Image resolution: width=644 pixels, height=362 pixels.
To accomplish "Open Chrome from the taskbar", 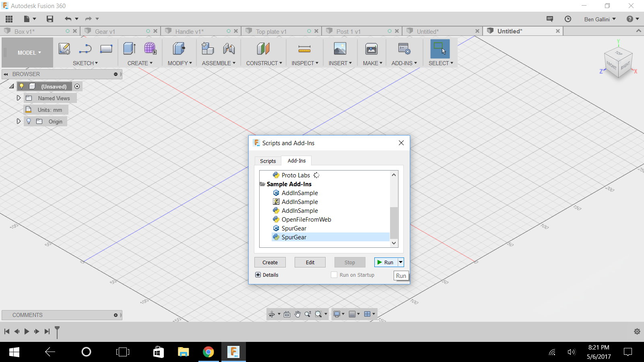I will 208,352.
